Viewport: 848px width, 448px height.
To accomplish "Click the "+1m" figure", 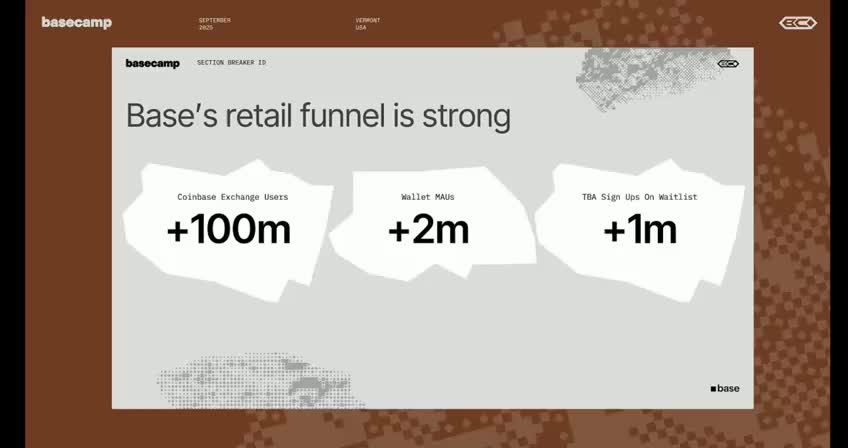I will pos(640,229).
